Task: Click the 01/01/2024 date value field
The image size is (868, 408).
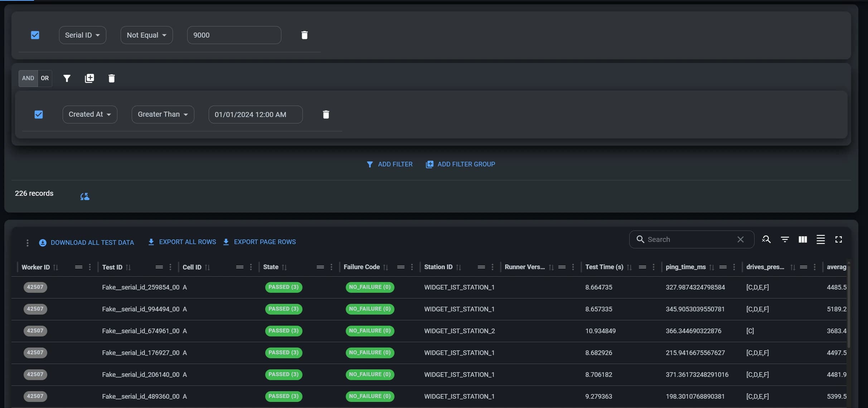Action: point(256,115)
